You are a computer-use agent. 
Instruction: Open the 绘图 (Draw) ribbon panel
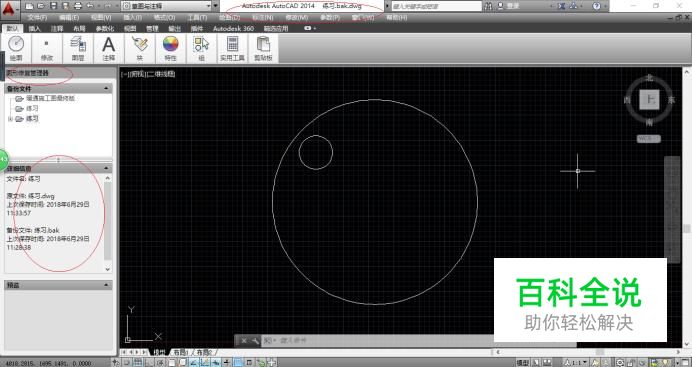[16, 48]
